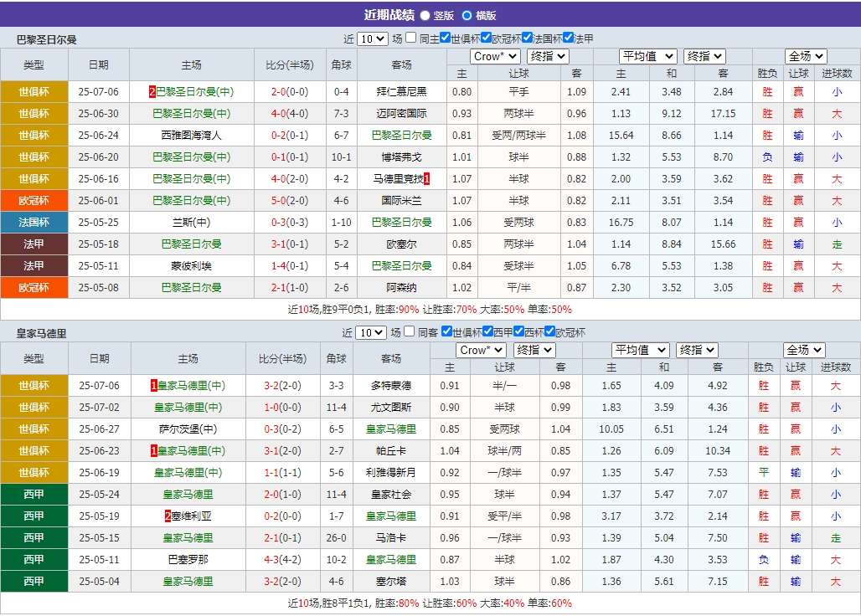Click the 拜仁慕尼黑 opponent link
This screenshot has width=861, height=616.
click(401, 91)
